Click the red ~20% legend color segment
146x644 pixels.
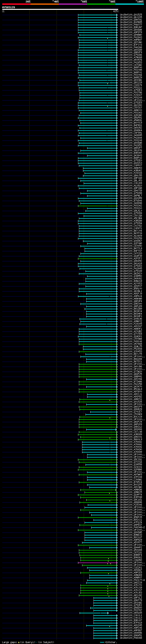[16, 4]
